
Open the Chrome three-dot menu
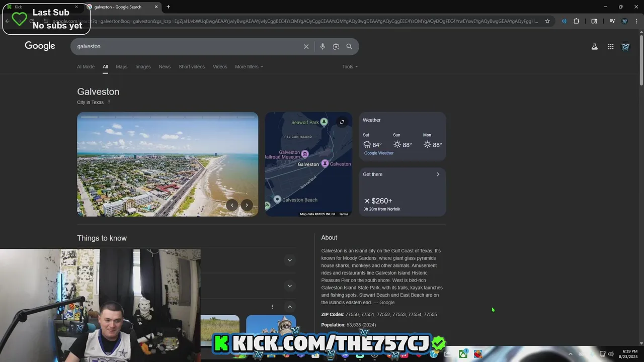[635, 21]
